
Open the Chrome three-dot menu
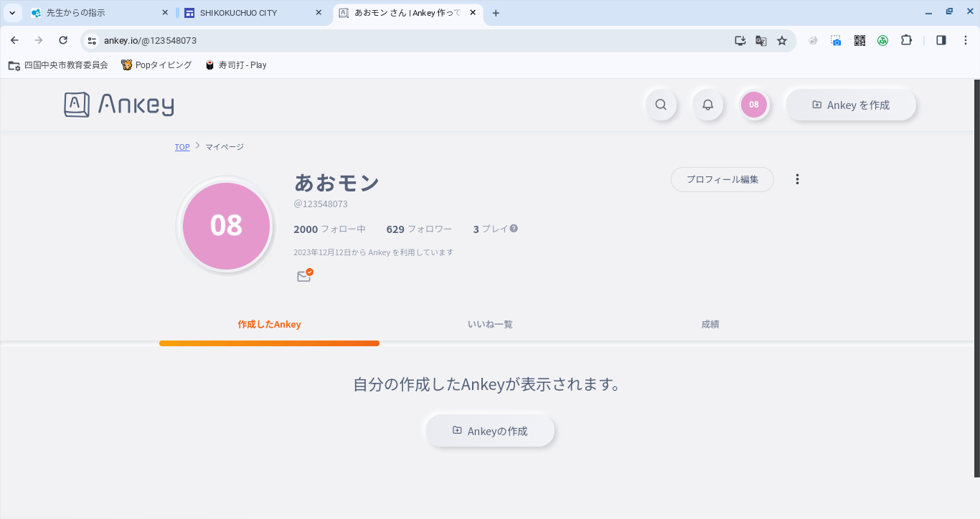(966, 41)
